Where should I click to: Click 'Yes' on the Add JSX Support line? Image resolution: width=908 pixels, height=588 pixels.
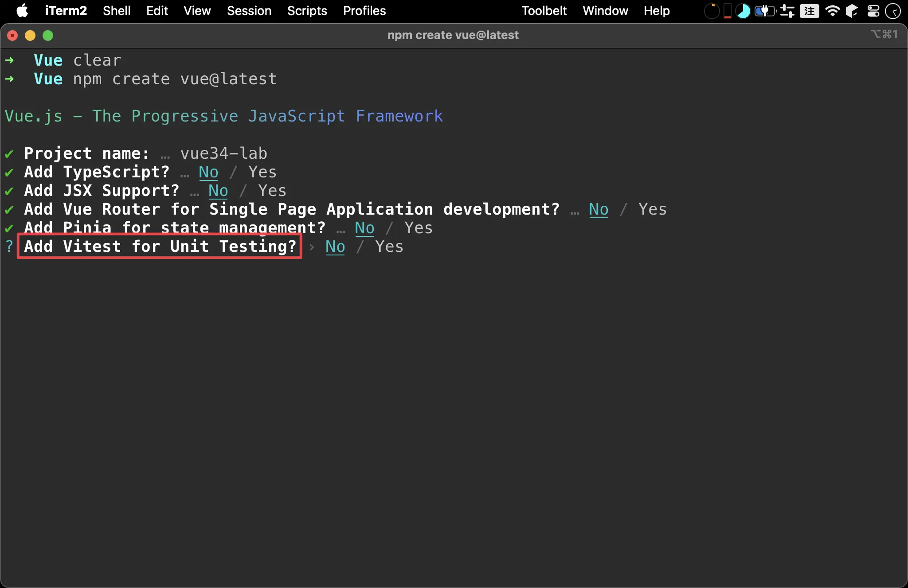tap(272, 191)
